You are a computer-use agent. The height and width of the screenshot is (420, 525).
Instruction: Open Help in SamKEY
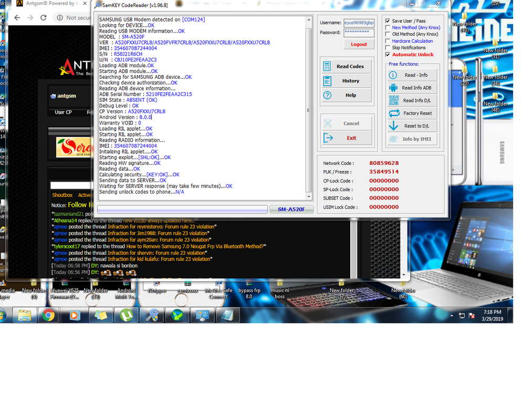346,95
